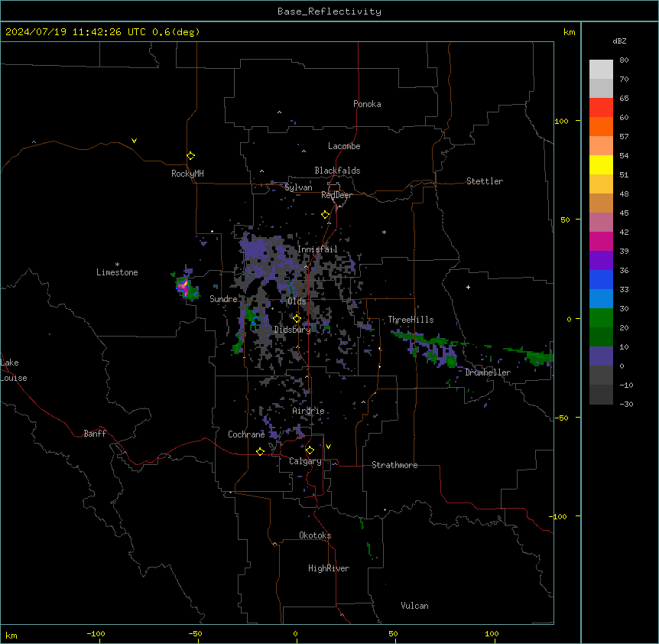Click the Lake Louise label
The width and height of the screenshot is (659, 644).
pyautogui.click(x=14, y=370)
